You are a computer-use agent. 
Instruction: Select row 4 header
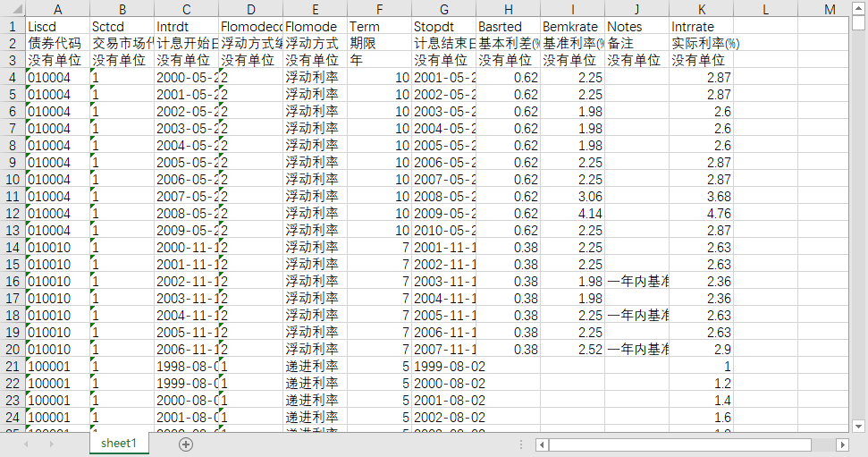coord(13,78)
